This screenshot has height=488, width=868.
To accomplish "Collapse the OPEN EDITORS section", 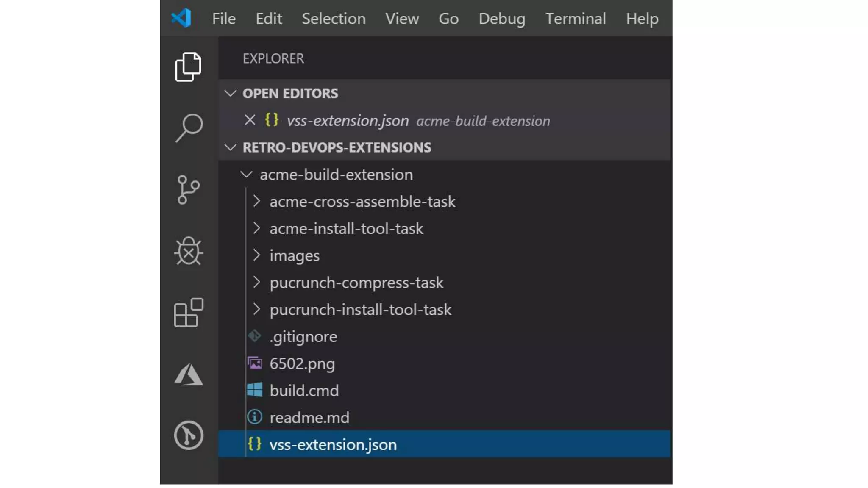I will 230,93.
